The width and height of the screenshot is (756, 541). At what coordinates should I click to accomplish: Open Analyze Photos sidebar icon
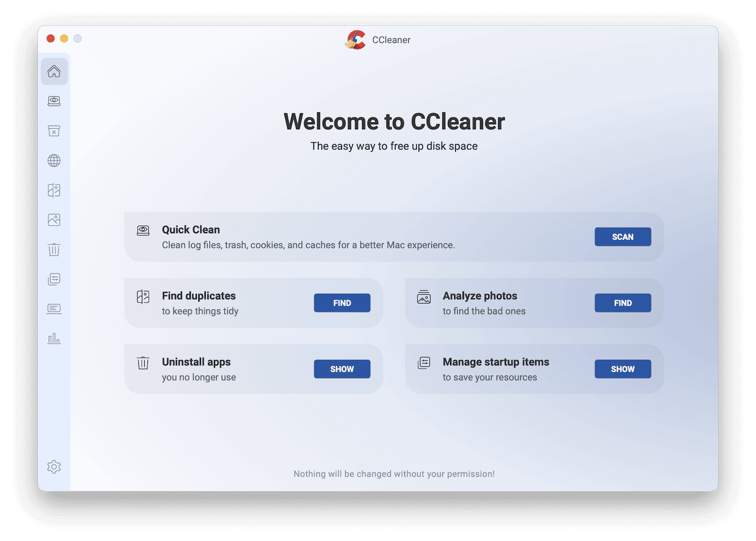(x=54, y=220)
